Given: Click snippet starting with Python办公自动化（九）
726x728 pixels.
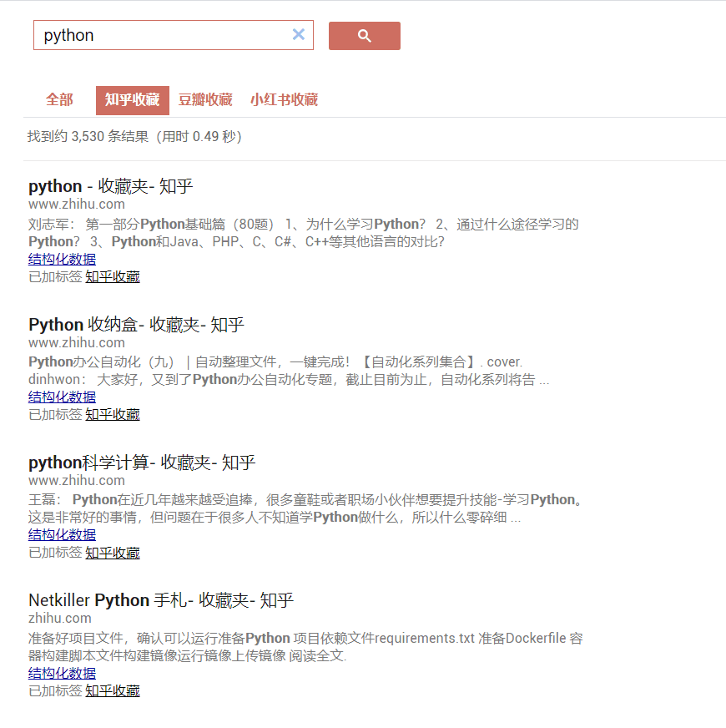Looking at the screenshot, I should [289, 371].
